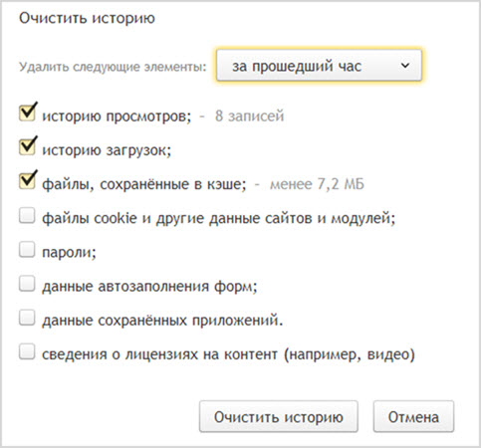Screen dimensions: 481x448
Task: Disable the «файлы, сохранённые в кэше» checkbox
Action: [x=27, y=181]
